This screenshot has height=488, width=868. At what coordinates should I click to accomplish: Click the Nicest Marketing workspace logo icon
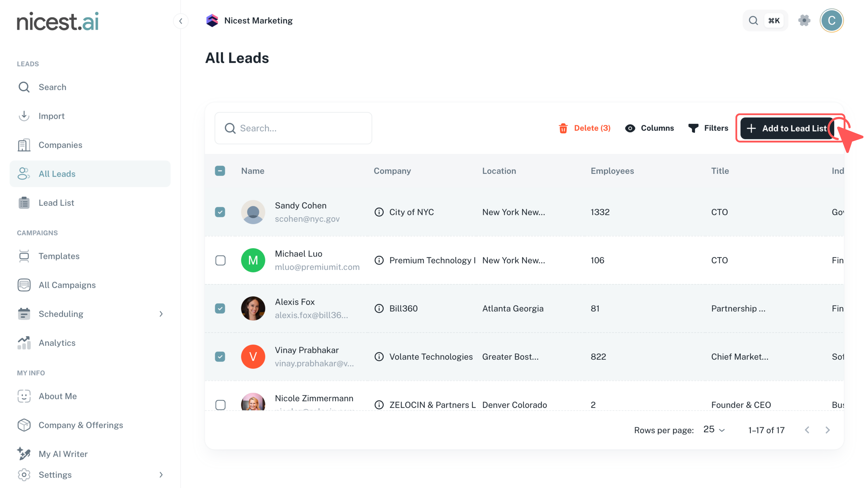[x=212, y=21]
